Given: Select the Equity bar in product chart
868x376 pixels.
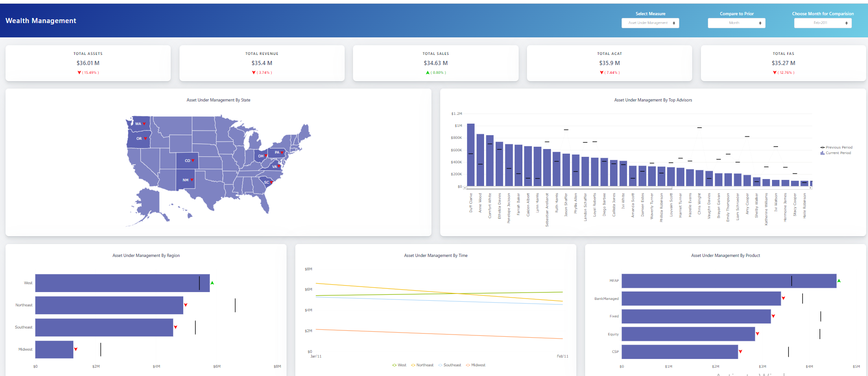Looking at the screenshot, I should coord(688,334).
